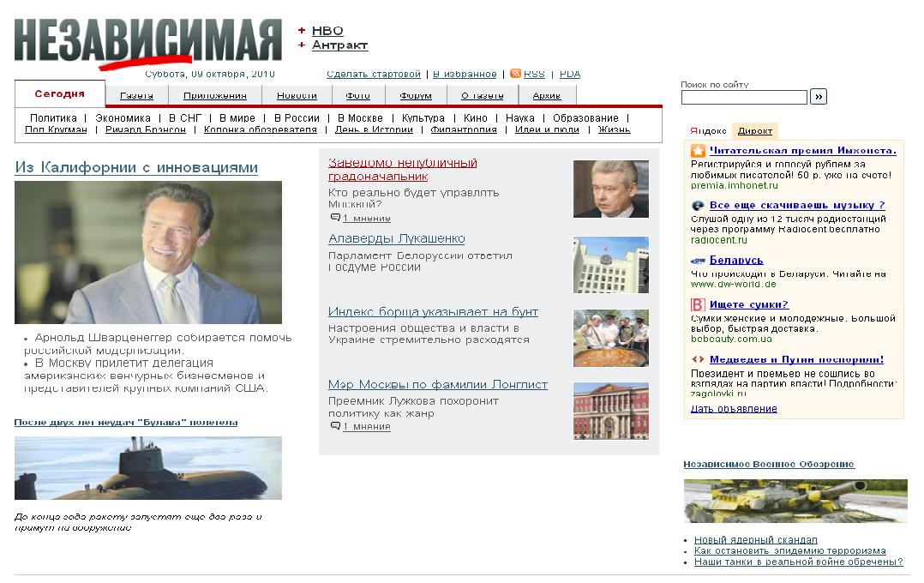Click the search submit arrow button
The height and width of the screenshot is (583, 924).
pyautogui.click(x=818, y=97)
